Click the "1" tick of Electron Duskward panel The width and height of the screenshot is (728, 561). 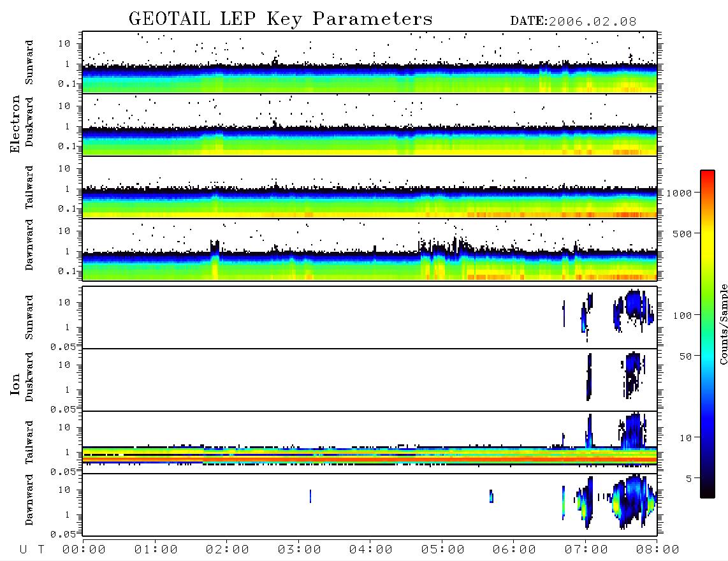[x=68, y=126]
